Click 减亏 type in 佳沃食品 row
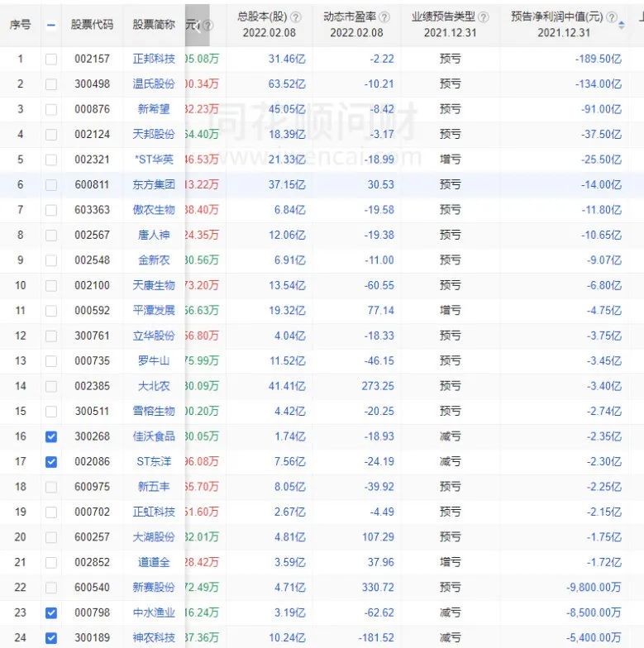This screenshot has width=644, height=648. [x=450, y=436]
